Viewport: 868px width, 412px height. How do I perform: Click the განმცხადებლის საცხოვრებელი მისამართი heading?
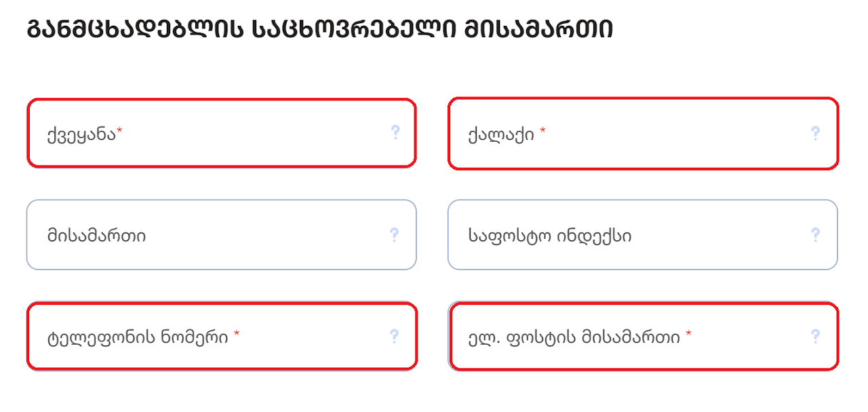pyautogui.click(x=320, y=31)
